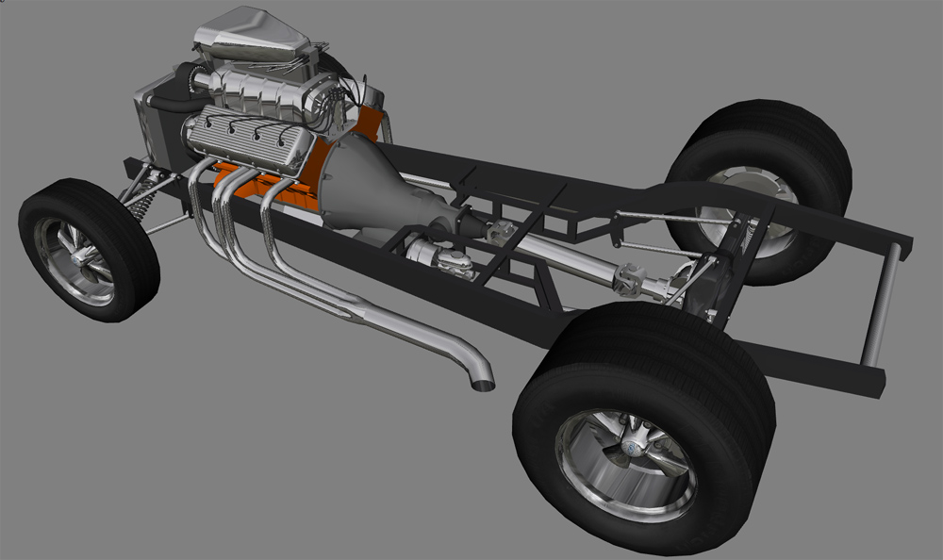943x560 pixels.
Task: Select the front wheel's spoked chrome rim
Action: (x=74, y=259)
